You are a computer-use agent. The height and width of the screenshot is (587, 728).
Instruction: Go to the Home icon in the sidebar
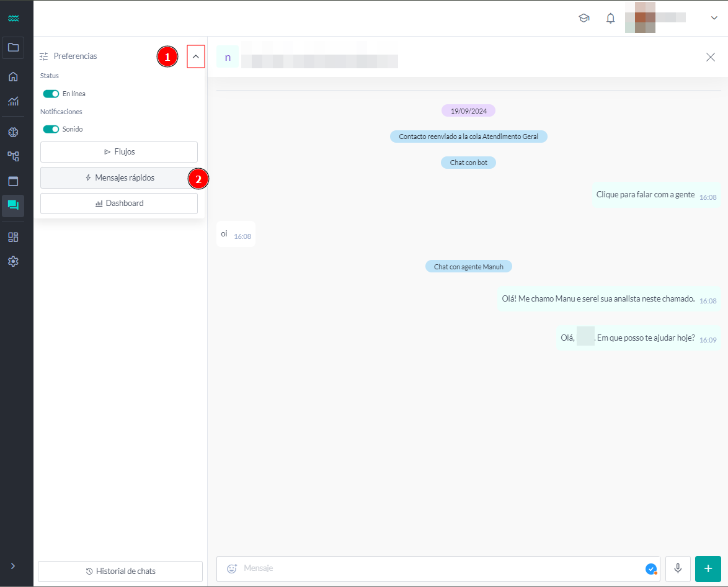(x=13, y=77)
